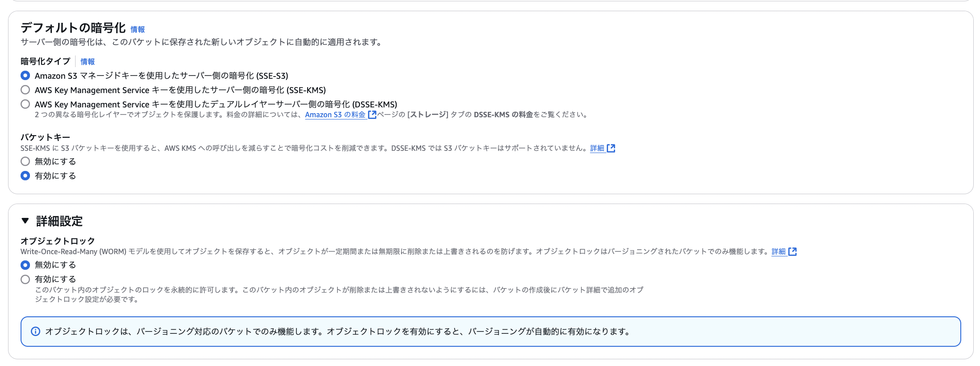Open 詳細 link in オブジェクトロック description
980x366 pixels.
(779, 252)
